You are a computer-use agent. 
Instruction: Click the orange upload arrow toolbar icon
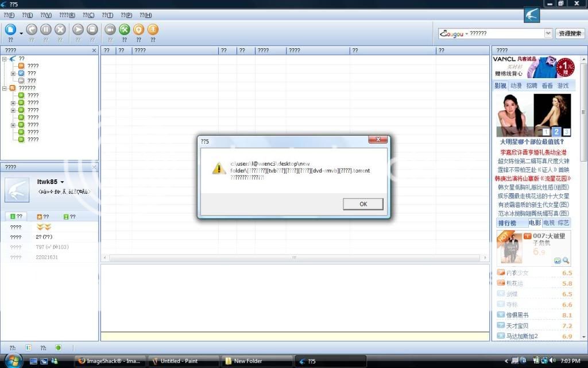[153, 29]
